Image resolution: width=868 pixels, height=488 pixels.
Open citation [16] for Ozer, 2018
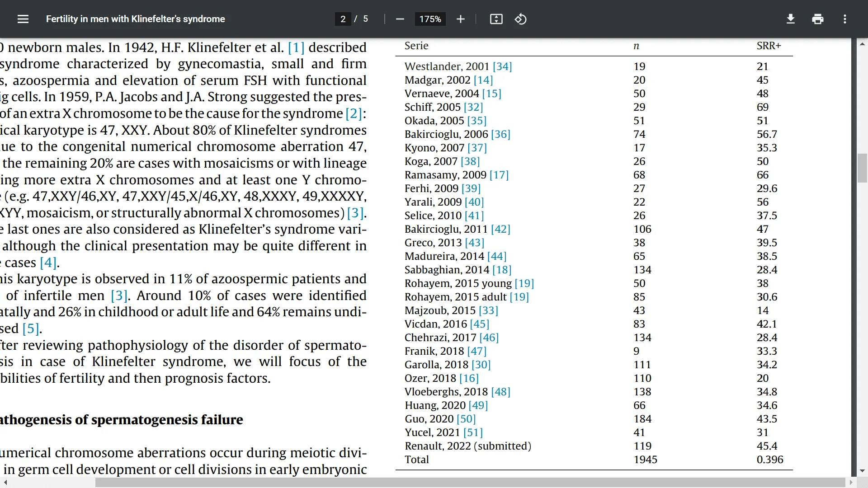[x=469, y=378]
